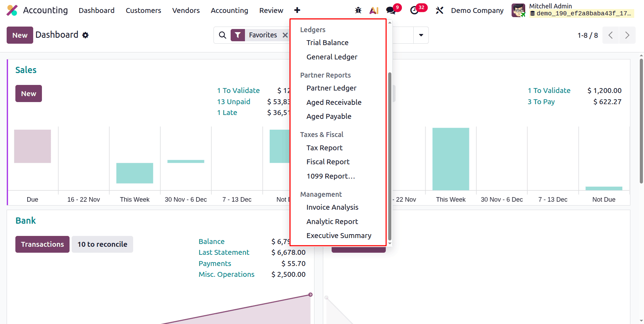Click the $ 2,500.00 amount
Viewport: 644px width, 324px height.
288,274
